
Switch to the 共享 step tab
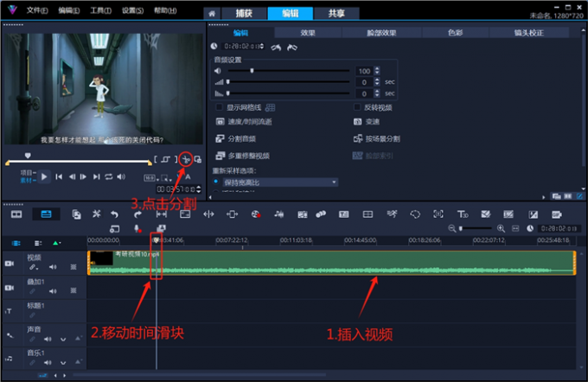(x=336, y=14)
